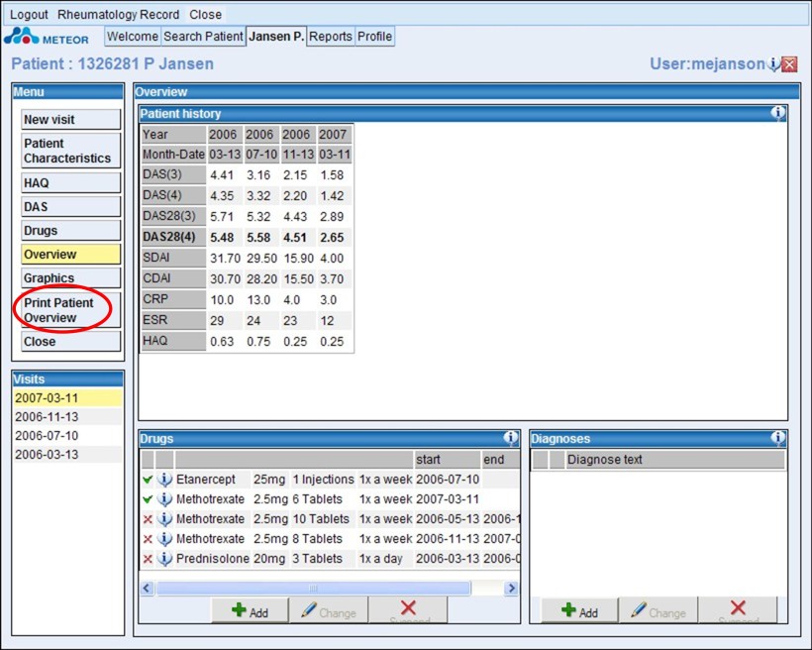Click DAS28(4) value 2.65
Screen dimensions: 812x650
click(332, 238)
